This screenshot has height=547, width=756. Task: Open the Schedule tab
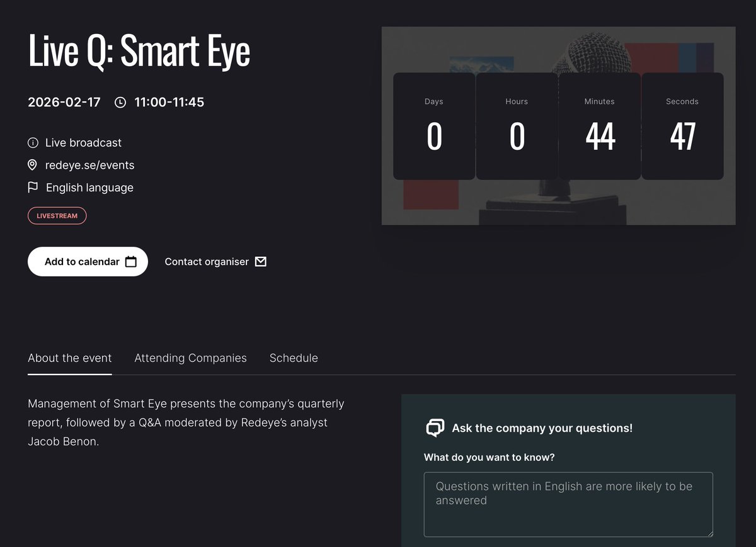pos(294,358)
